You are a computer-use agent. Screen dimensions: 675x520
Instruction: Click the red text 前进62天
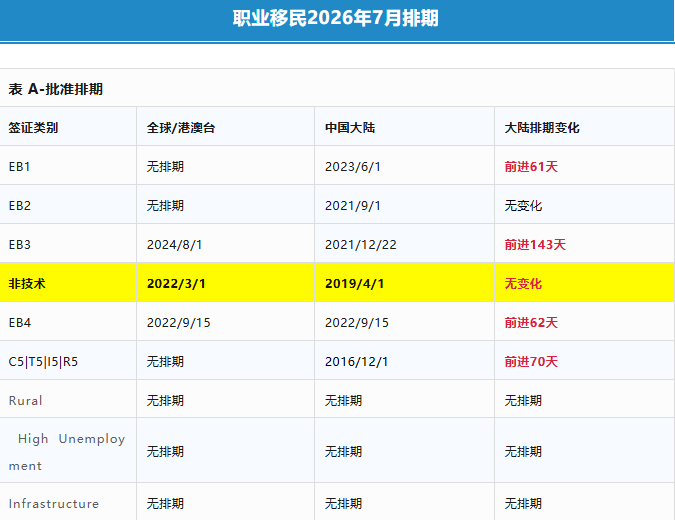[x=531, y=322]
